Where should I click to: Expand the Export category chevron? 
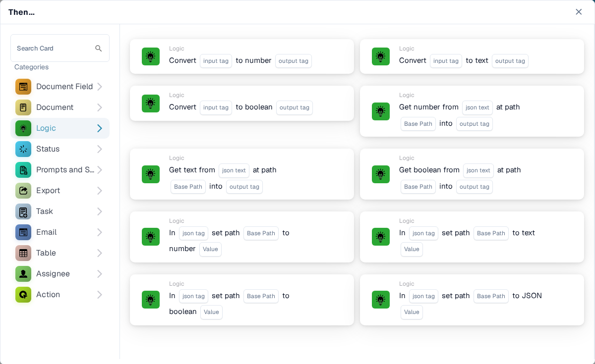[99, 191]
